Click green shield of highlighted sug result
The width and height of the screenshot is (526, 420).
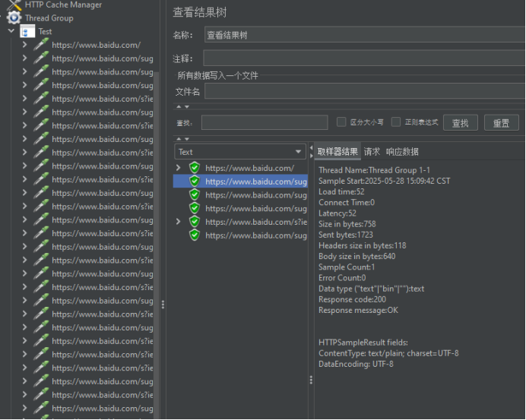[x=195, y=182]
